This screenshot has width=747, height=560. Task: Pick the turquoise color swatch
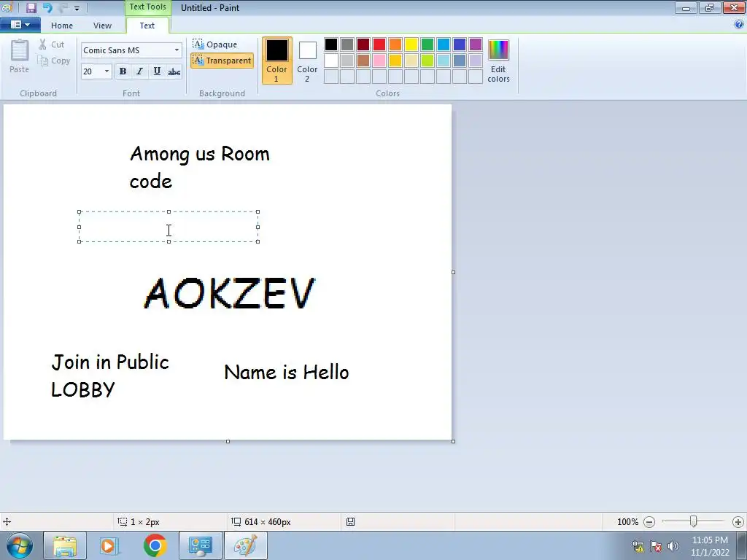click(444, 44)
